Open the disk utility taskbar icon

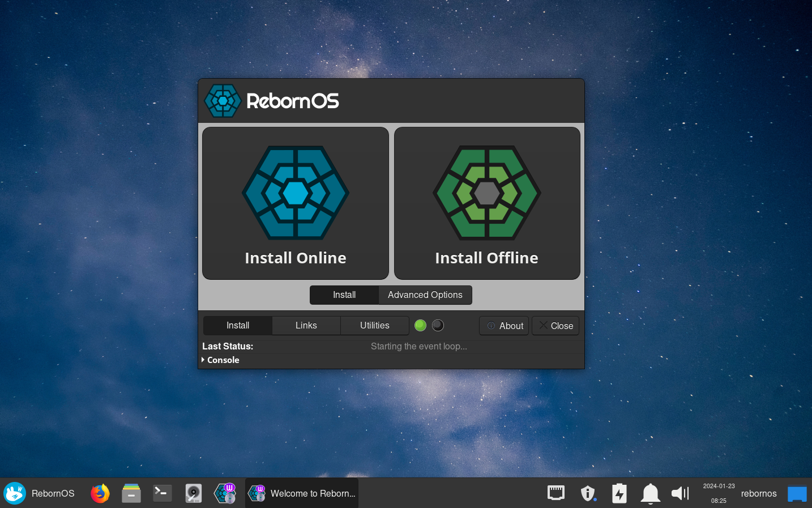coord(194,493)
